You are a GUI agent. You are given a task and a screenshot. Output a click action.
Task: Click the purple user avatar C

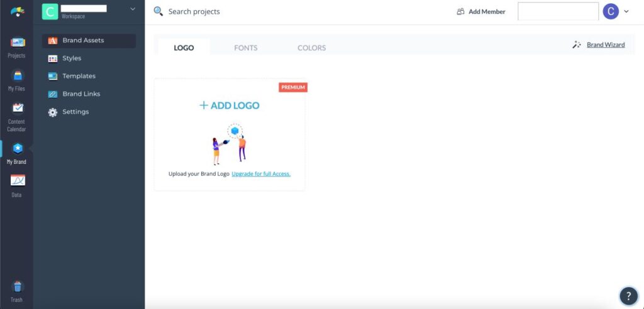(610, 11)
